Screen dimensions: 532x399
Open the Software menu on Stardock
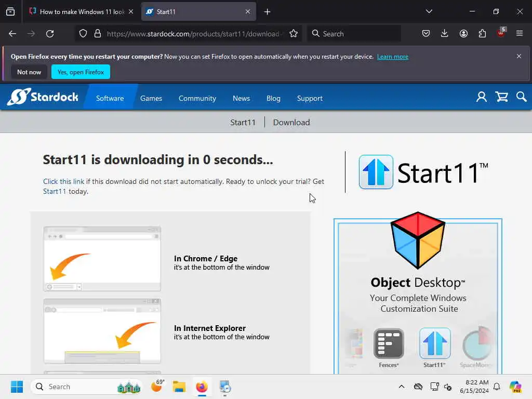[110, 98]
